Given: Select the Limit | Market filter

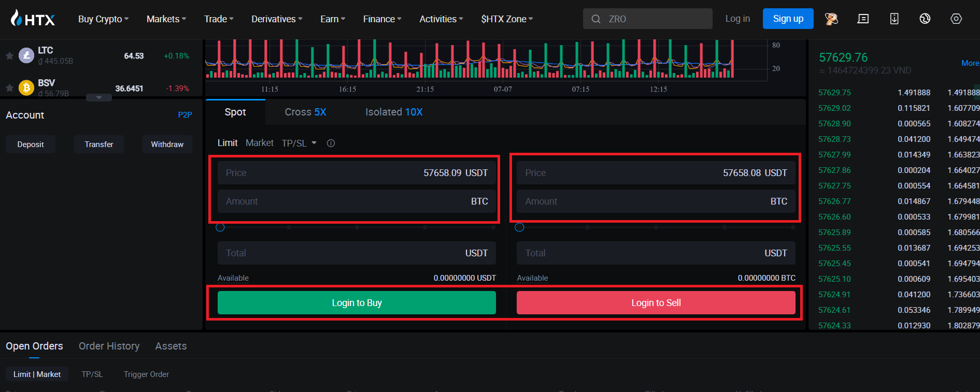Looking at the screenshot, I should pos(37,374).
